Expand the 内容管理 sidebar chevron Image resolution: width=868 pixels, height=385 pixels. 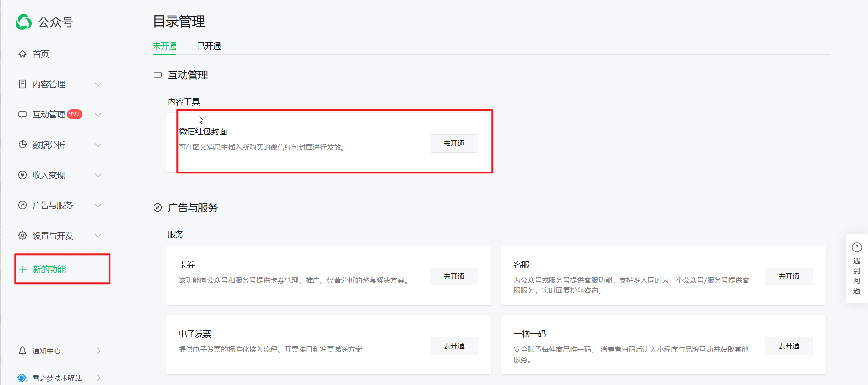click(98, 84)
